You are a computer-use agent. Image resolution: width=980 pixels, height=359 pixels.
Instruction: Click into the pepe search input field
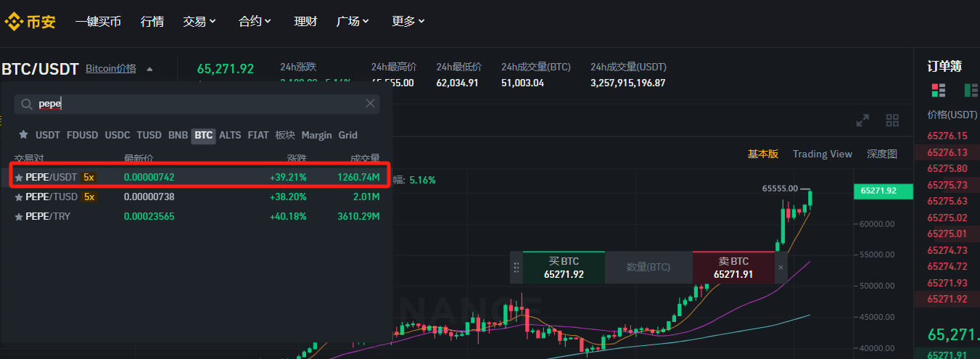196,104
